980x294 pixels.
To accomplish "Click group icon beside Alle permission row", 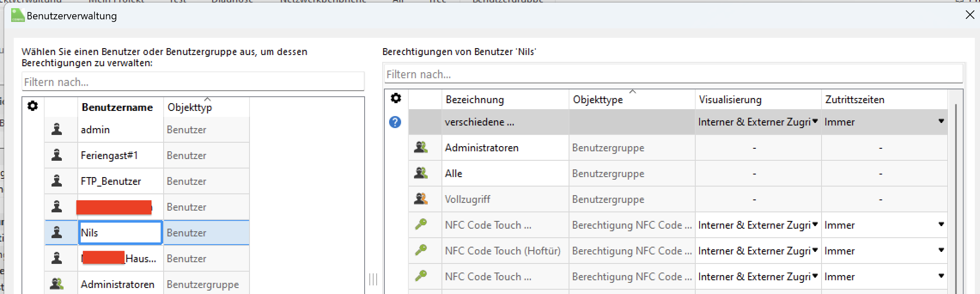I will tap(420, 173).
